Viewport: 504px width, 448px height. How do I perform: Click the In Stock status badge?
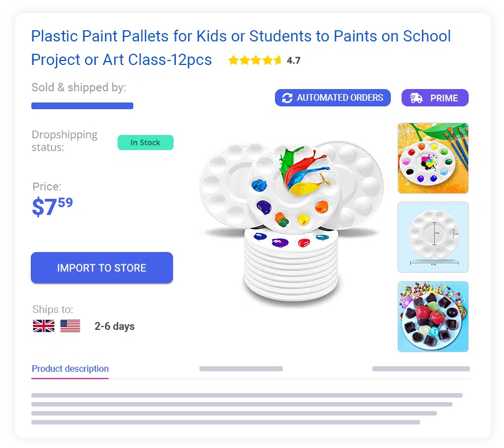pos(145,142)
